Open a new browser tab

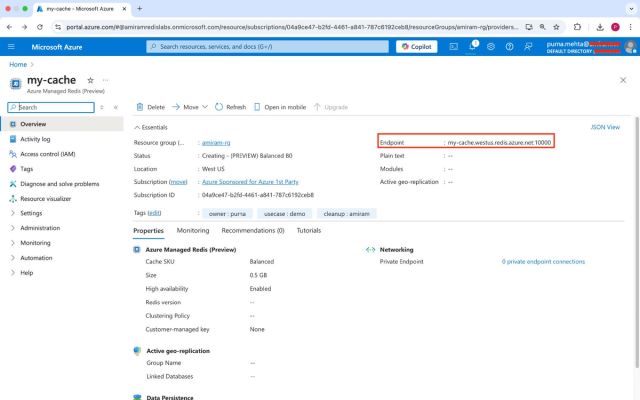(139, 8)
